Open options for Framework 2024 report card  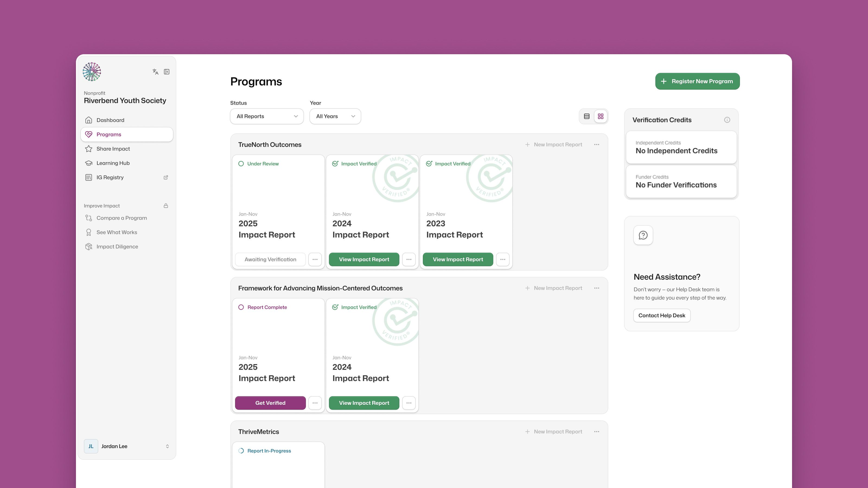(x=409, y=403)
